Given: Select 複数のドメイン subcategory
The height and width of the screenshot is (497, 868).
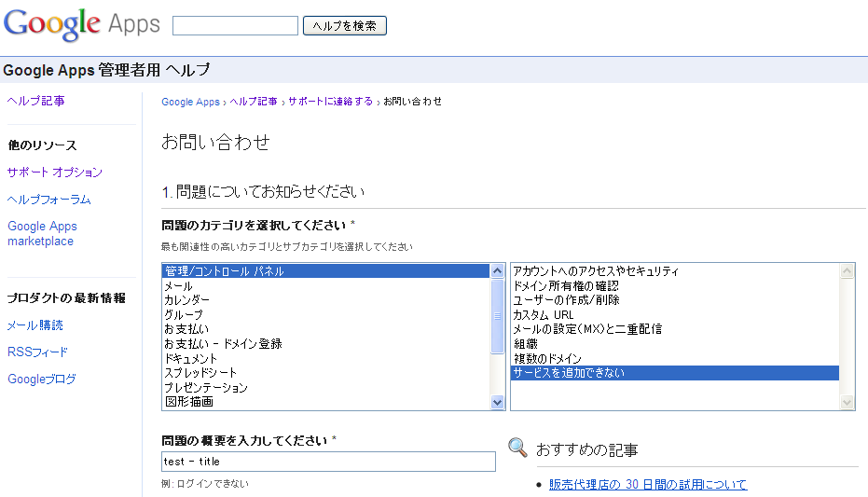Looking at the screenshot, I should click(675, 358).
